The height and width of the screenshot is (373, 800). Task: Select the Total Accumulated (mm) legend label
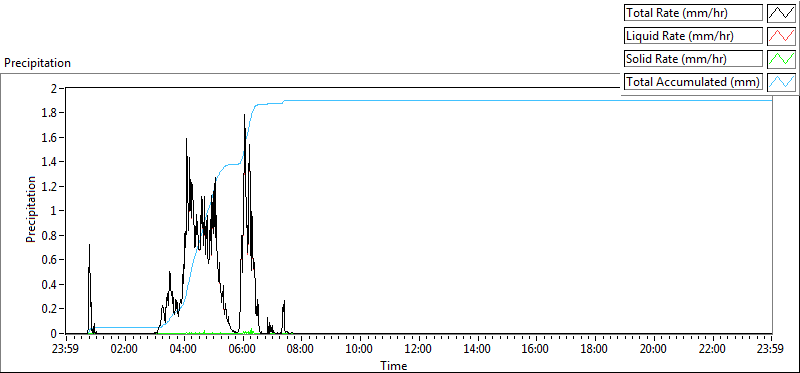[692, 81]
